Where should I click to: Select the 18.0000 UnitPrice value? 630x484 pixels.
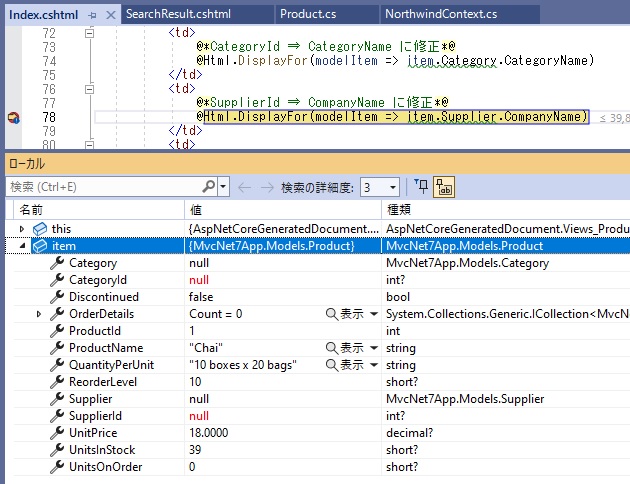(209, 433)
